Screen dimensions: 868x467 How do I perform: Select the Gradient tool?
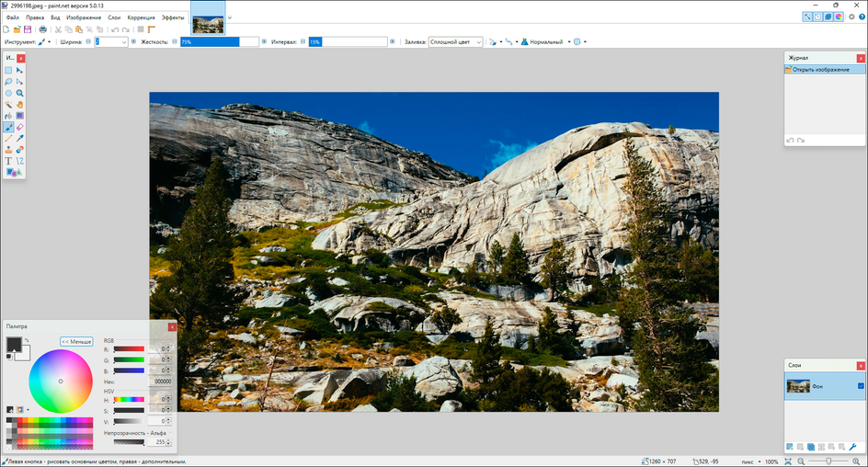click(x=20, y=116)
